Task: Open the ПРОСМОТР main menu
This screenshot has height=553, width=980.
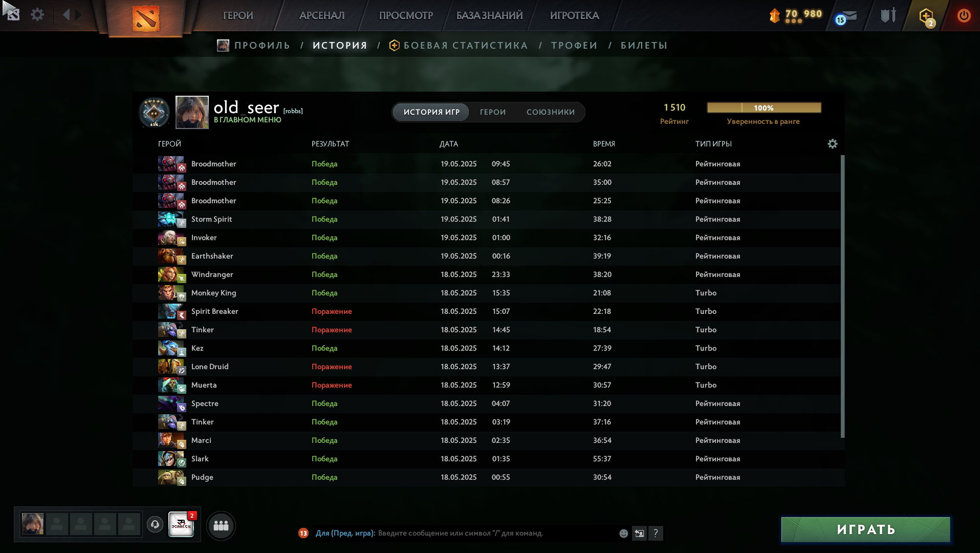Action: click(x=406, y=15)
